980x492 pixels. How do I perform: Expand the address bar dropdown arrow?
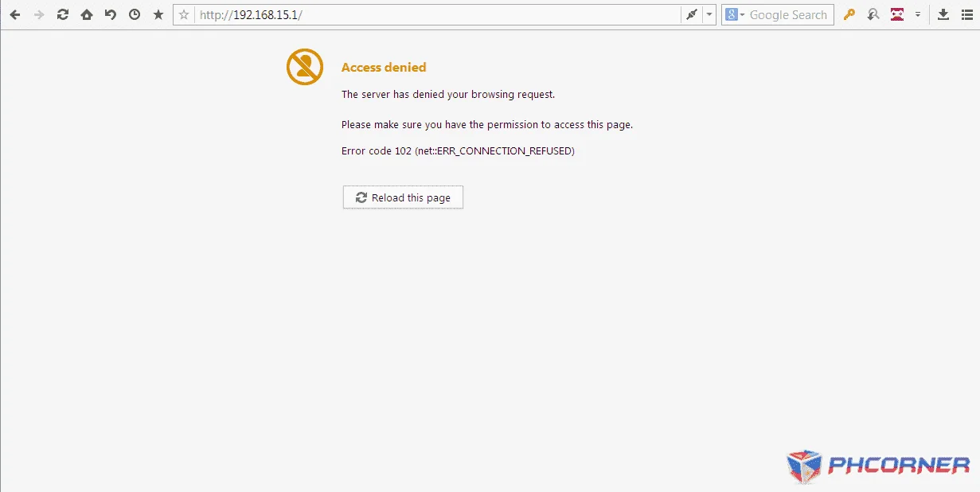coord(709,15)
